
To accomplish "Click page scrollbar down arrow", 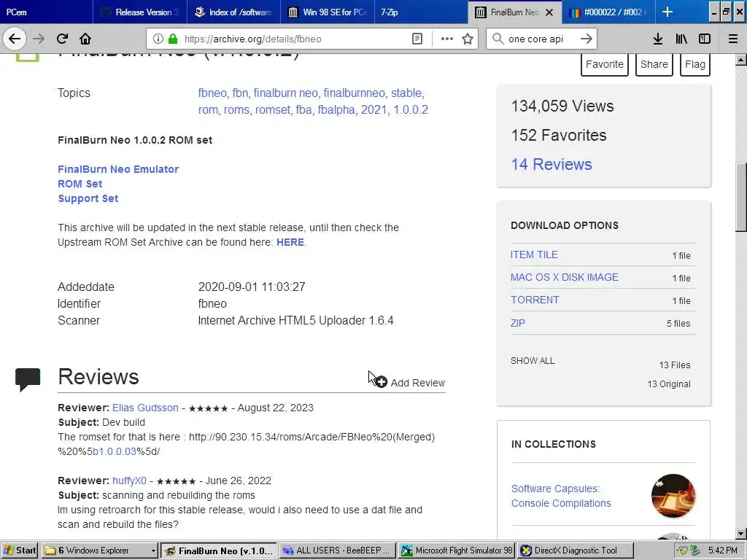I will [x=741, y=533].
